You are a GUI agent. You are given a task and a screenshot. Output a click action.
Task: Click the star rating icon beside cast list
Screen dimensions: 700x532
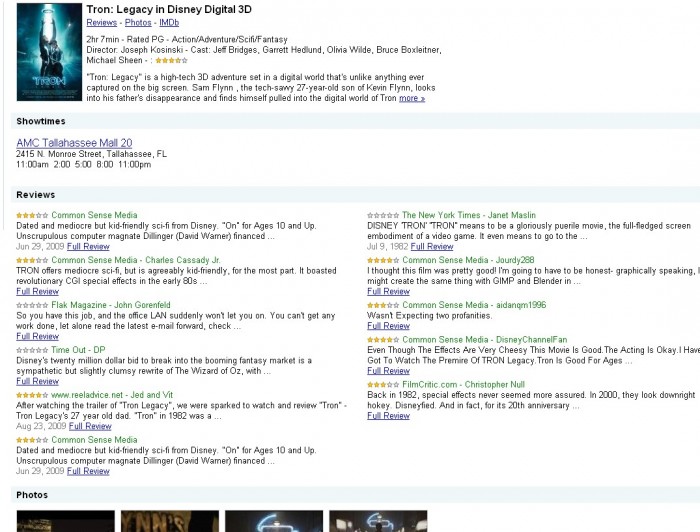pos(171,61)
